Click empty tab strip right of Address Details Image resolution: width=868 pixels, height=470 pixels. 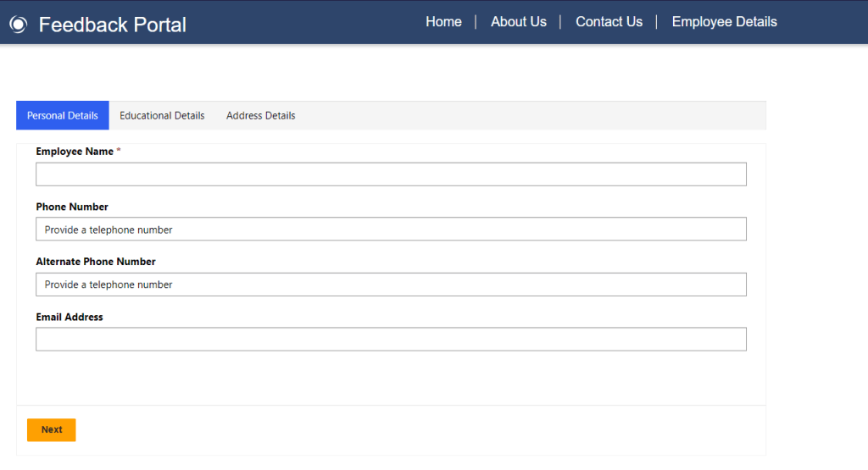click(534, 116)
